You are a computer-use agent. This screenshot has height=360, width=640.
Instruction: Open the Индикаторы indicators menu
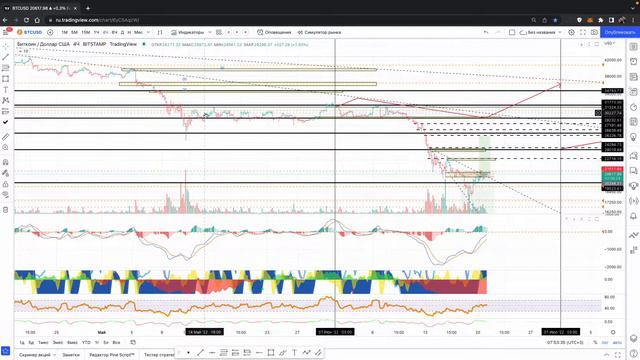pyautogui.click(x=187, y=32)
